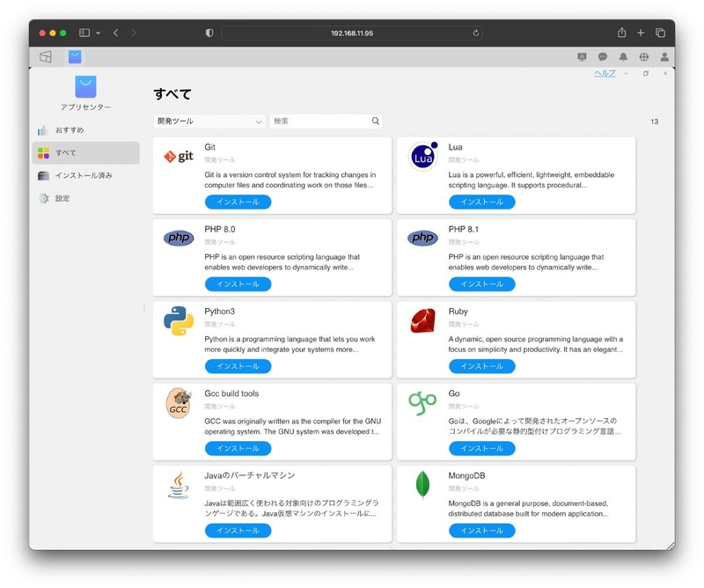Click the search magnifier icon
704x588 pixels.
[376, 121]
